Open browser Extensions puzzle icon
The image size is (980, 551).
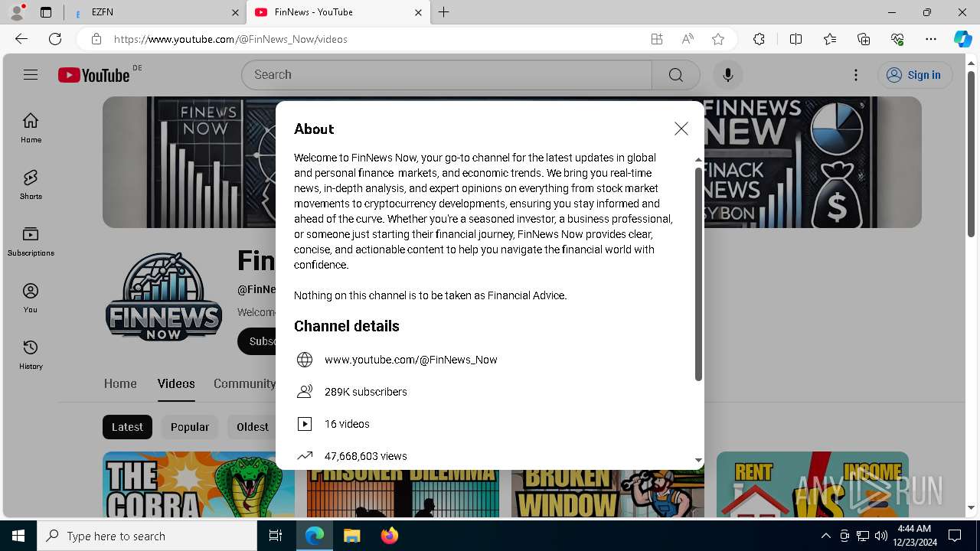coord(759,39)
